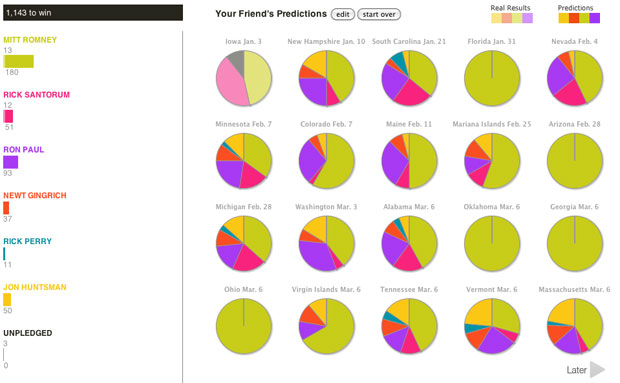Screen dimensions: 620x383
Task: Click the edit button
Action: [x=343, y=14]
